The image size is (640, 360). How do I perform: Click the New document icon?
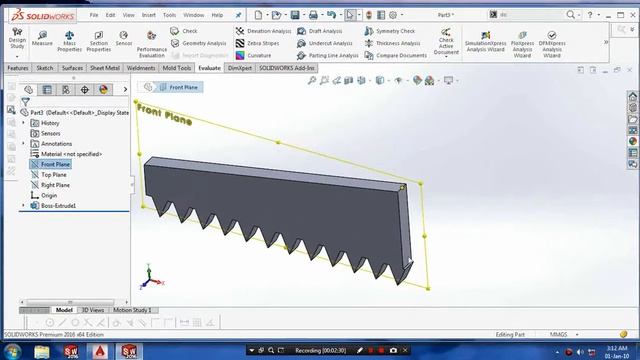pos(258,15)
